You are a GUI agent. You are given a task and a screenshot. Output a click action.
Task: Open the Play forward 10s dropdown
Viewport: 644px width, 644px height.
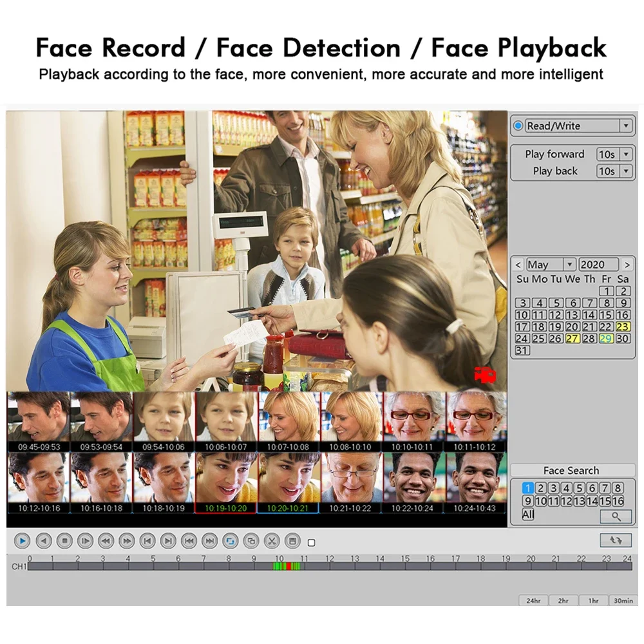625,154
